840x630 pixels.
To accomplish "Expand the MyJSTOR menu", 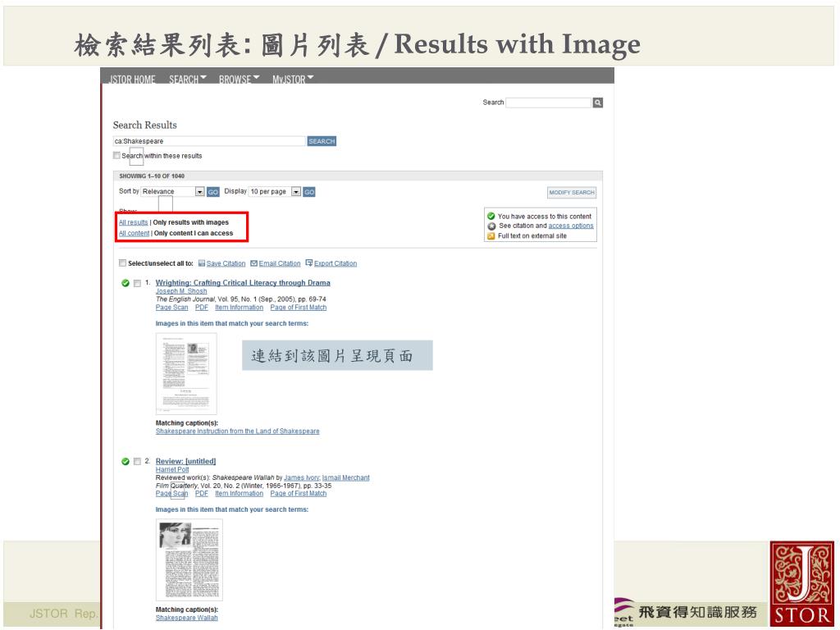I will click(x=293, y=80).
